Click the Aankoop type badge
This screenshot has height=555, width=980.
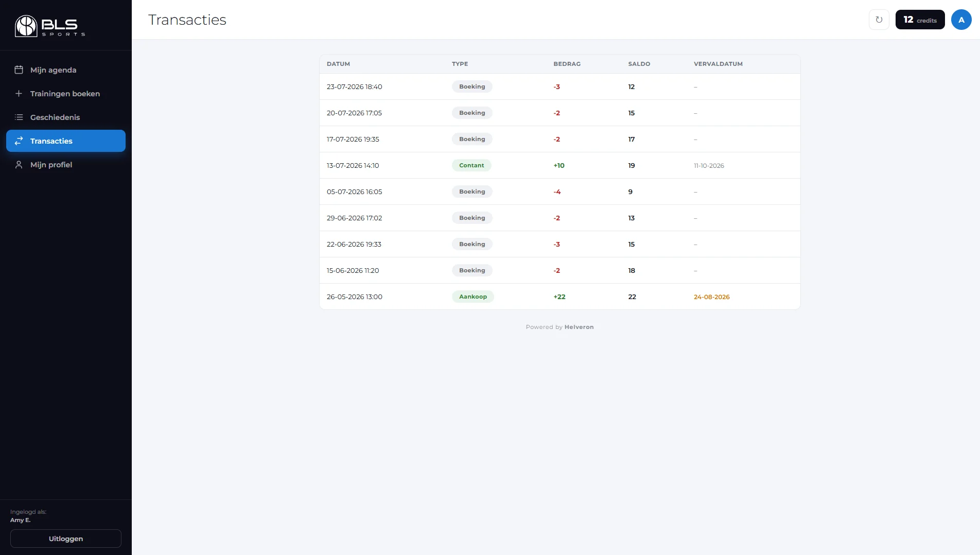(473, 297)
